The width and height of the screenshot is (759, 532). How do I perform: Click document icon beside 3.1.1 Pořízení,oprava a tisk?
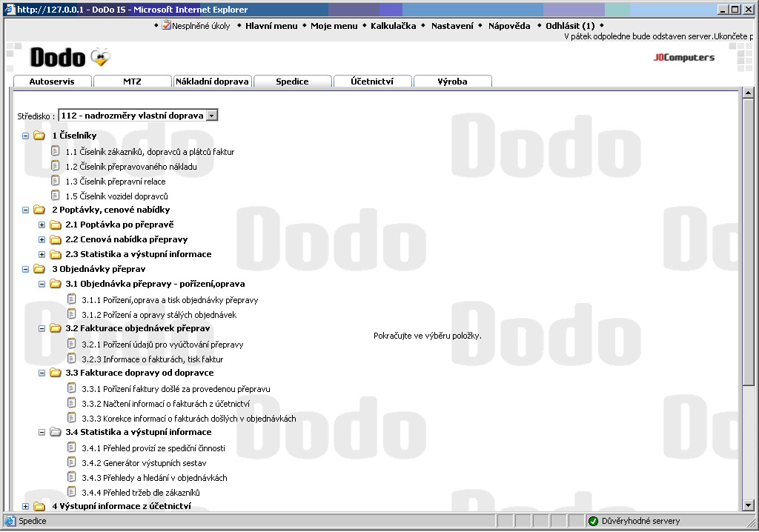click(x=72, y=299)
